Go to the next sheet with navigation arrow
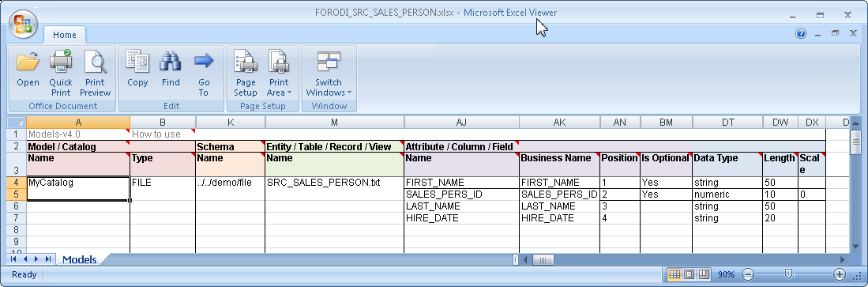This screenshot has width=868, height=287. coord(36,259)
